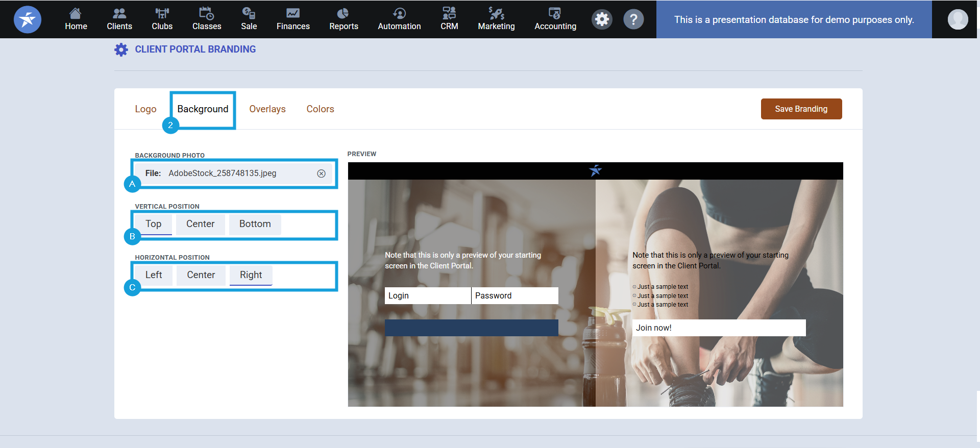Open the Reports pie chart icon
This screenshot has width=980, height=448.
(343, 13)
